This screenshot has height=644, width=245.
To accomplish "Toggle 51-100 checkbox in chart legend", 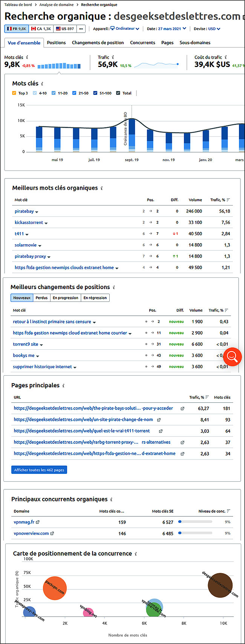I will [95, 93].
